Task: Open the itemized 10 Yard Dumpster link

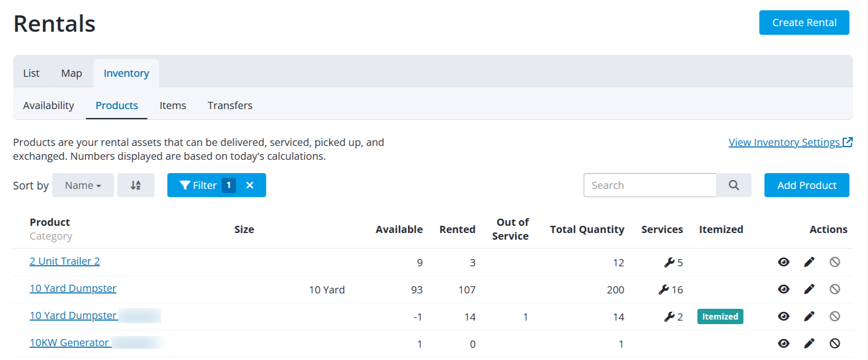Action: click(x=73, y=315)
